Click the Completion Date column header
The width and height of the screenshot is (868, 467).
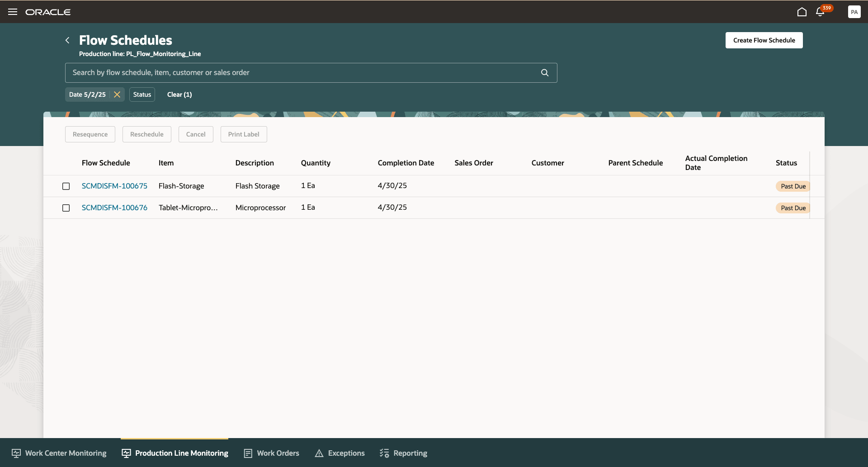(x=406, y=163)
